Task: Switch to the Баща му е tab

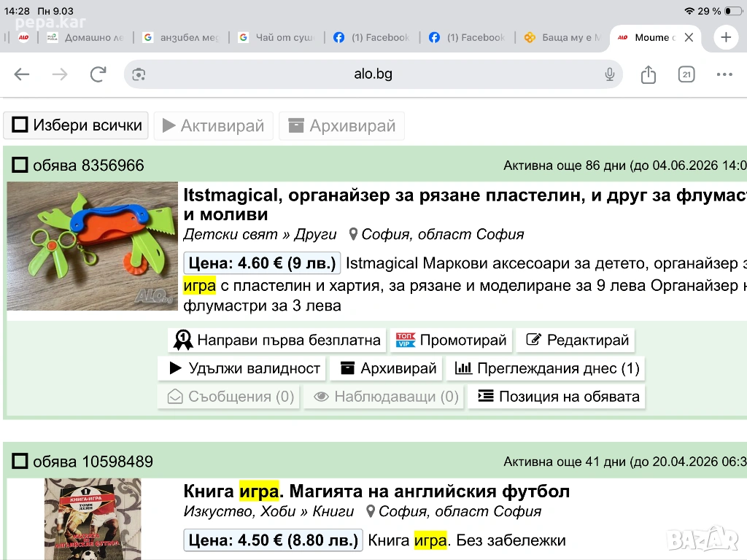Action: coord(562,38)
